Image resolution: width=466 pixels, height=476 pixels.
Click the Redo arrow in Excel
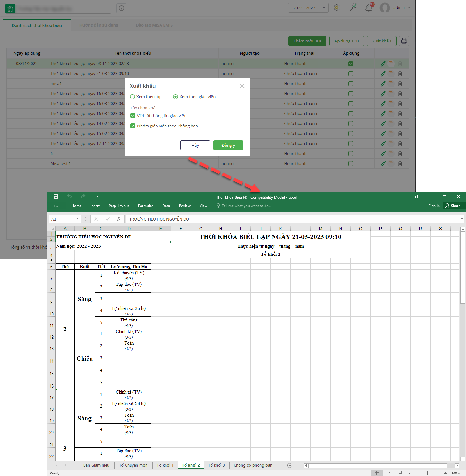tap(83, 196)
